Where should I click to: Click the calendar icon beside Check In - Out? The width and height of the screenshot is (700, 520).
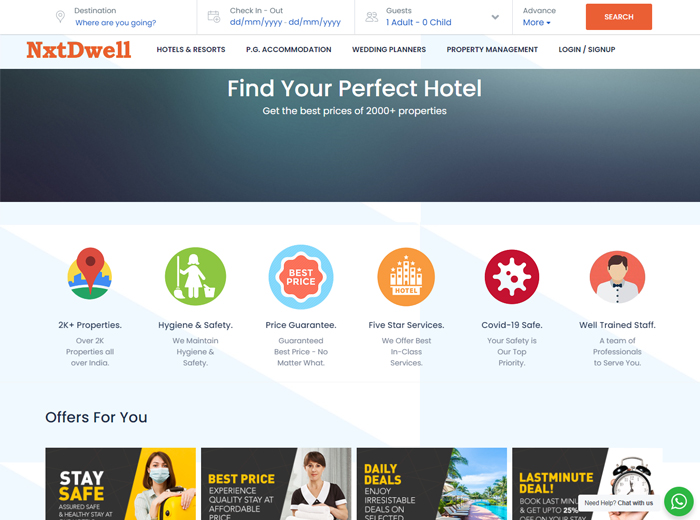click(214, 17)
